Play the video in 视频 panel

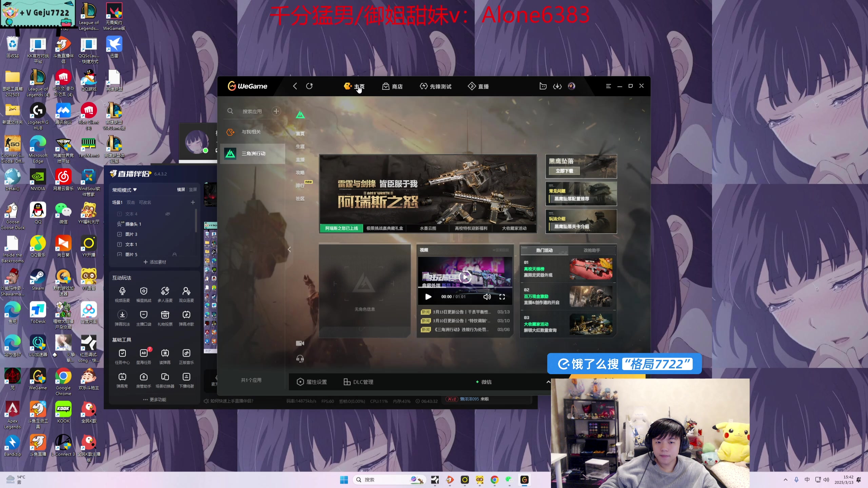(465, 277)
